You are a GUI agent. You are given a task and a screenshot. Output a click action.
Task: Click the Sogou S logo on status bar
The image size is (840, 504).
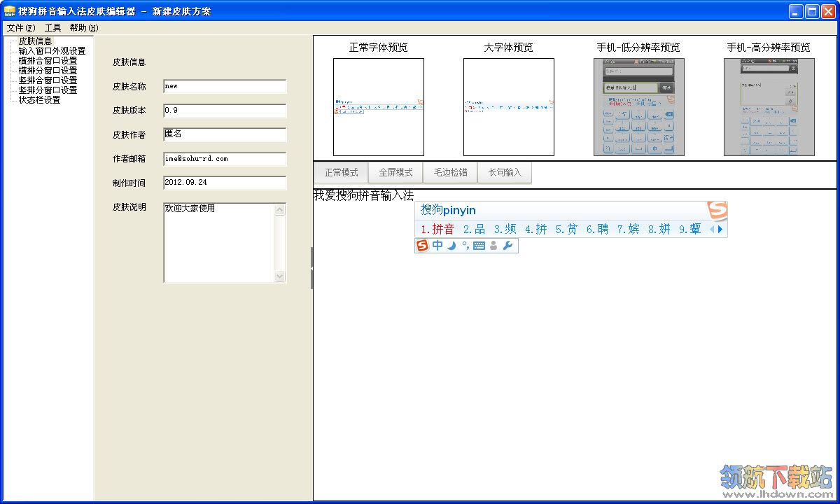[x=422, y=246]
